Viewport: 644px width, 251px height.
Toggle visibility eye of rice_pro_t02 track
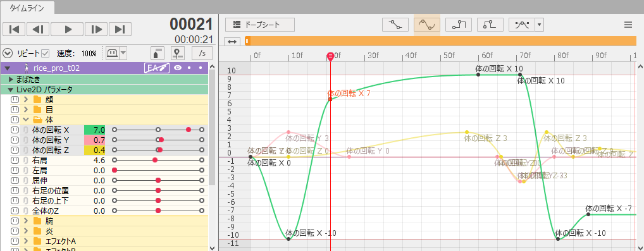(178, 68)
